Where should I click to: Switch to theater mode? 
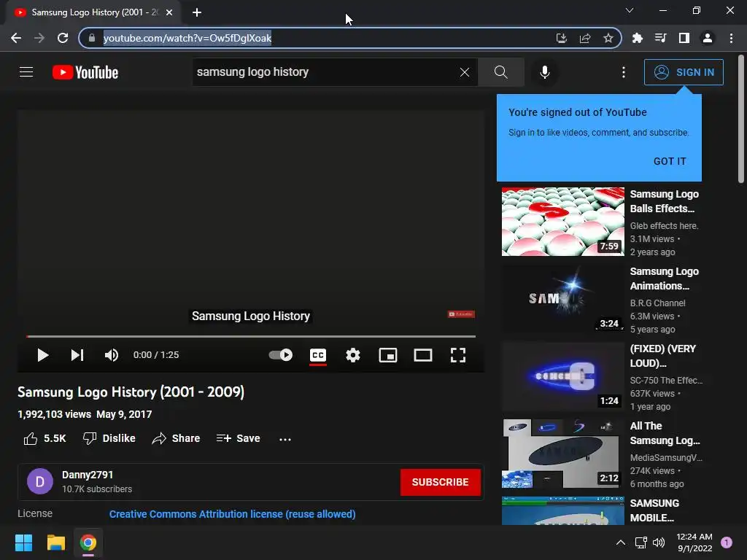click(x=423, y=355)
